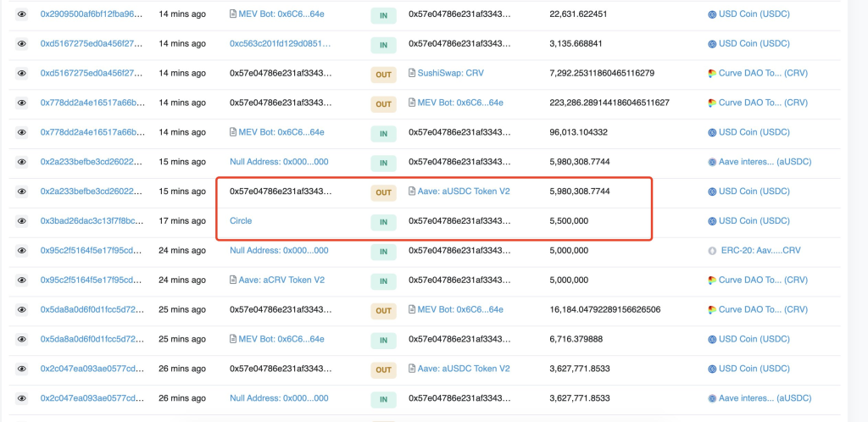Click the eye icon for the 3,135.668841 USDC row
Viewport: 868px width, 422px height.
pos(21,44)
